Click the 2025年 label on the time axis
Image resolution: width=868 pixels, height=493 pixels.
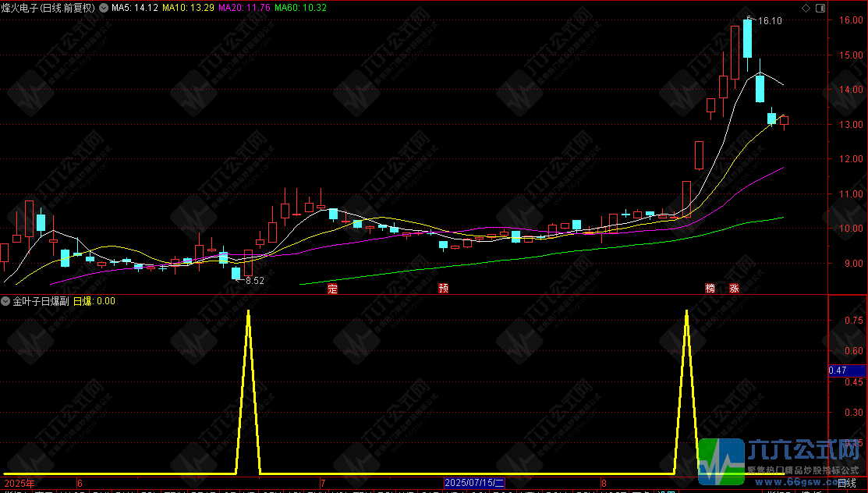click(19, 484)
